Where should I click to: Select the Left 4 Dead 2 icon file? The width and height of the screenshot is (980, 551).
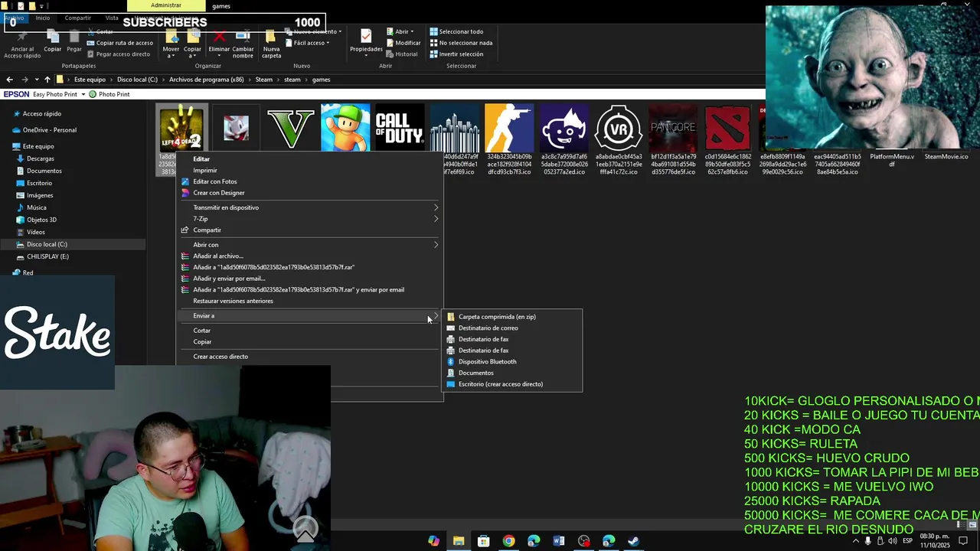pos(182,127)
